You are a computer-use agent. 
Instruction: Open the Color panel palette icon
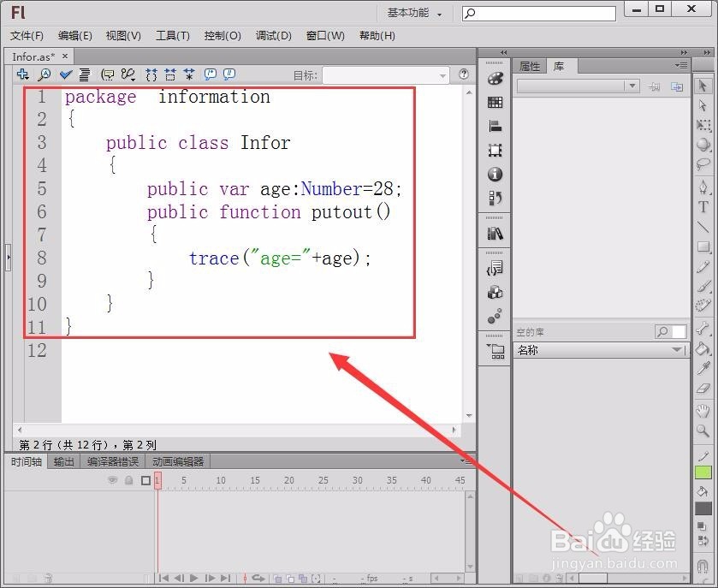pos(495,78)
